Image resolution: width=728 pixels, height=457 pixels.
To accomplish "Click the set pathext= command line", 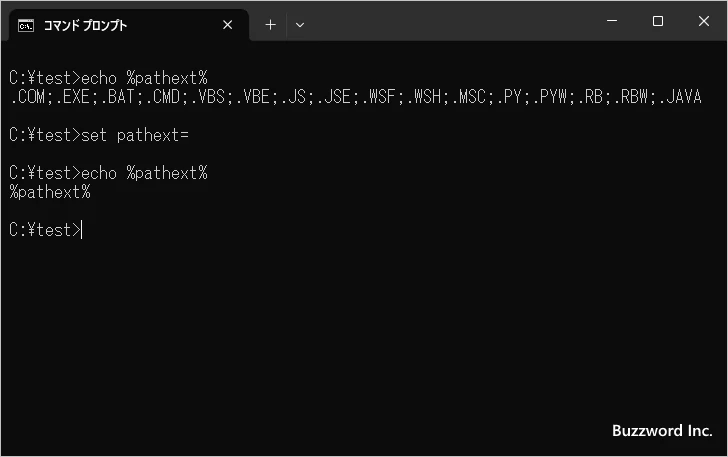I will [x=99, y=135].
